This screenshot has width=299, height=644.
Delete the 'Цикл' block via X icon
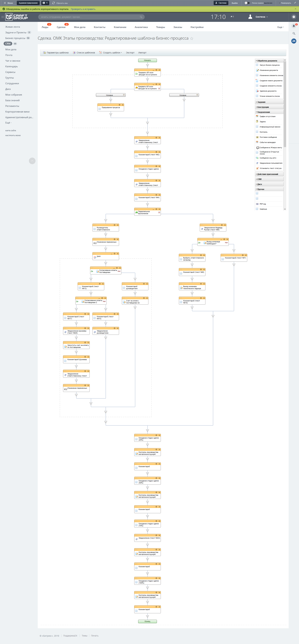pyautogui.click(x=118, y=254)
